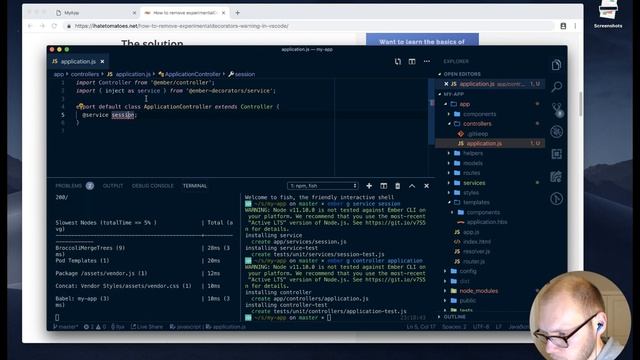Click the Open Changes compare icon in editor toolbar
The image size is (640, 360).
tap(398, 62)
